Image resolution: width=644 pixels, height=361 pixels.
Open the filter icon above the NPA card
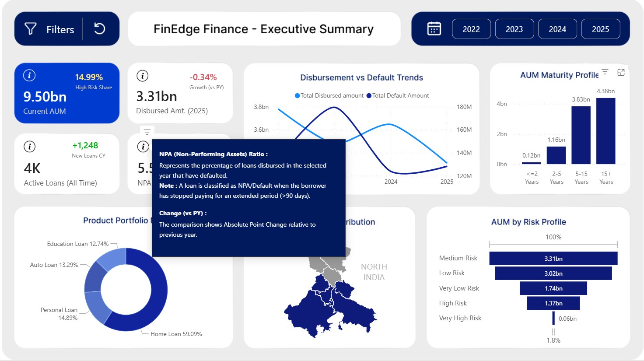click(147, 132)
